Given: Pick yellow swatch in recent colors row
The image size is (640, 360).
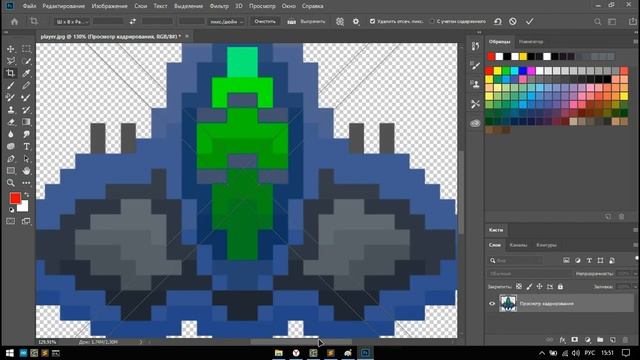Looking at the screenshot, I should 523,56.
